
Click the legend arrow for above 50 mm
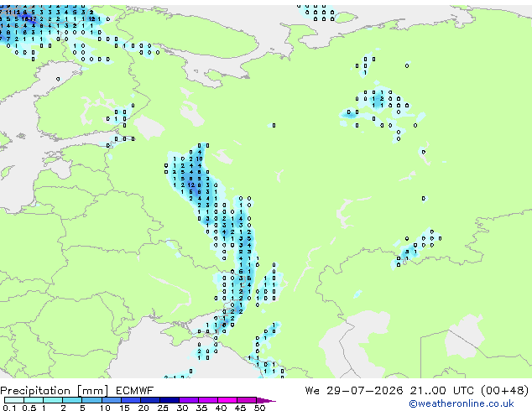[266, 400]
